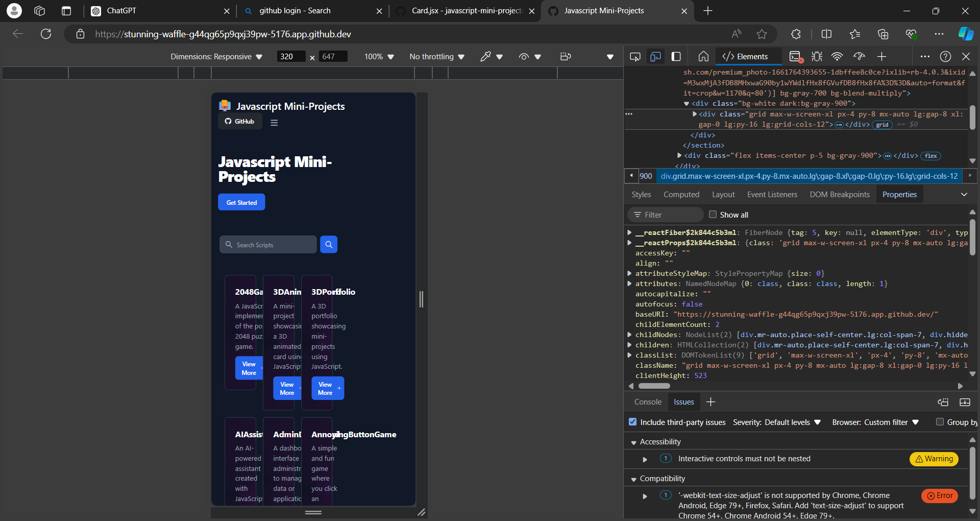Open the DevTools Welcome home icon
Viewport: 980px width, 521px height.
703,57
